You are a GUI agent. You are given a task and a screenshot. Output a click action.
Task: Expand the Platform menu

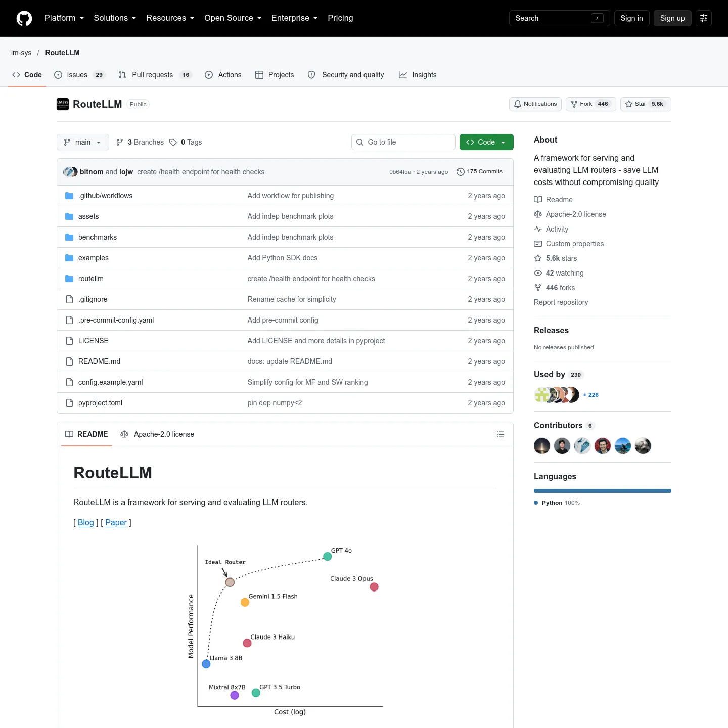click(x=64, y=18)
